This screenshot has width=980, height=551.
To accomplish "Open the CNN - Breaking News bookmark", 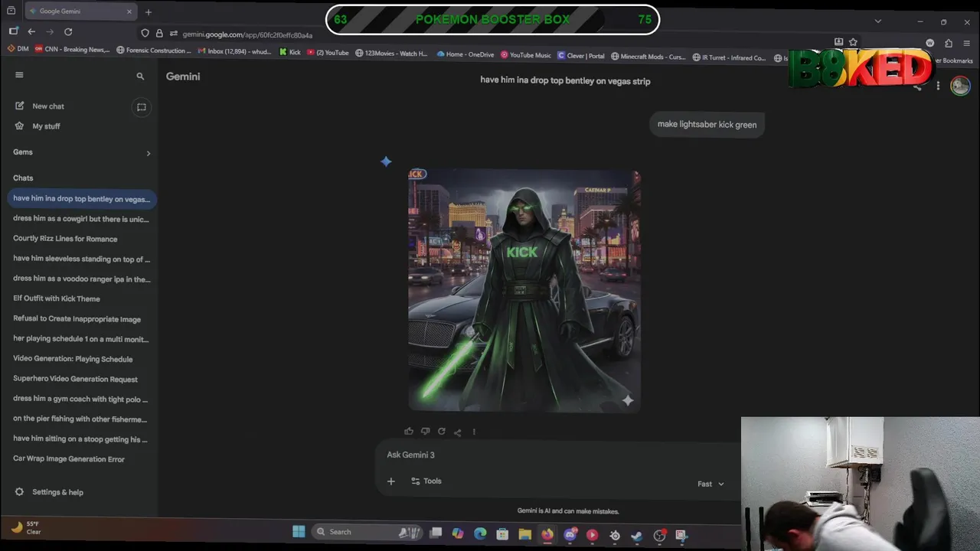I will coord(72,51).
